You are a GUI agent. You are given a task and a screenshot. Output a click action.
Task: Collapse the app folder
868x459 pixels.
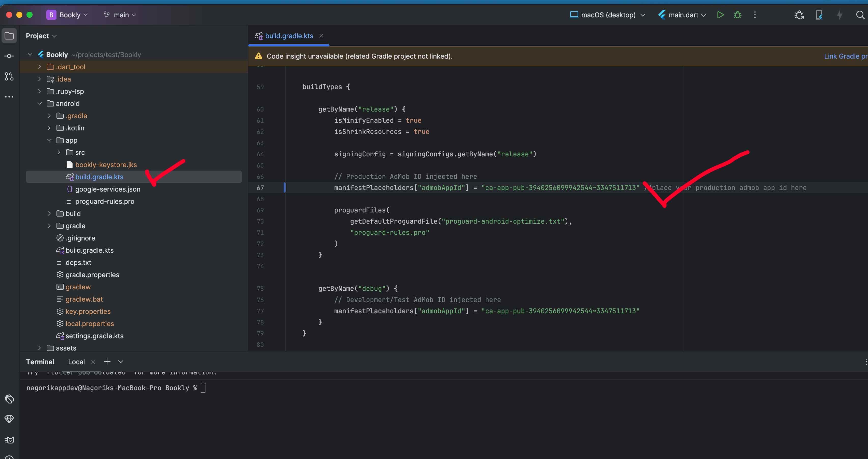point(49,140)
